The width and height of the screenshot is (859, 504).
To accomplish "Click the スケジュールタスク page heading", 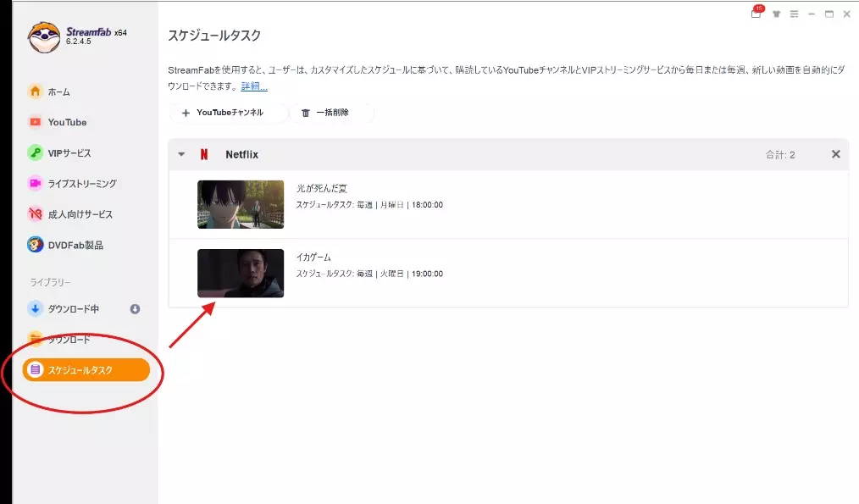I will click(x=214, y=36).
